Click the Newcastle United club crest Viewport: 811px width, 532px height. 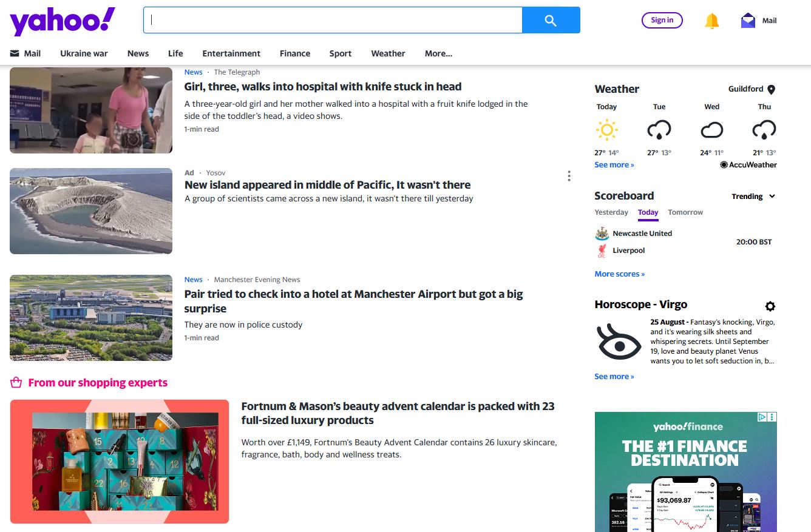point(602,233)
